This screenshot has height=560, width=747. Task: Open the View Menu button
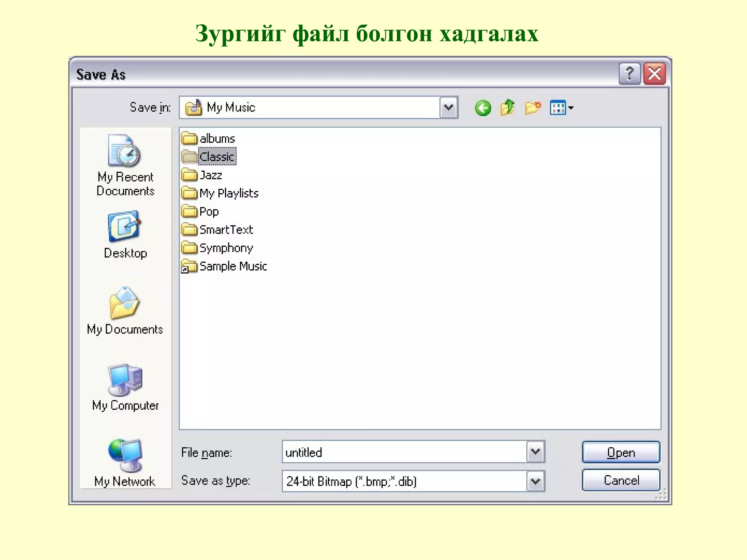561,108
